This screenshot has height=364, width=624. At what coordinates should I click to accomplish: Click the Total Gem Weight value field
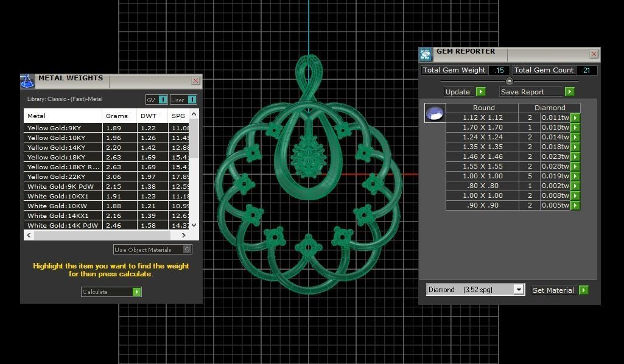(x=499, y=71)
